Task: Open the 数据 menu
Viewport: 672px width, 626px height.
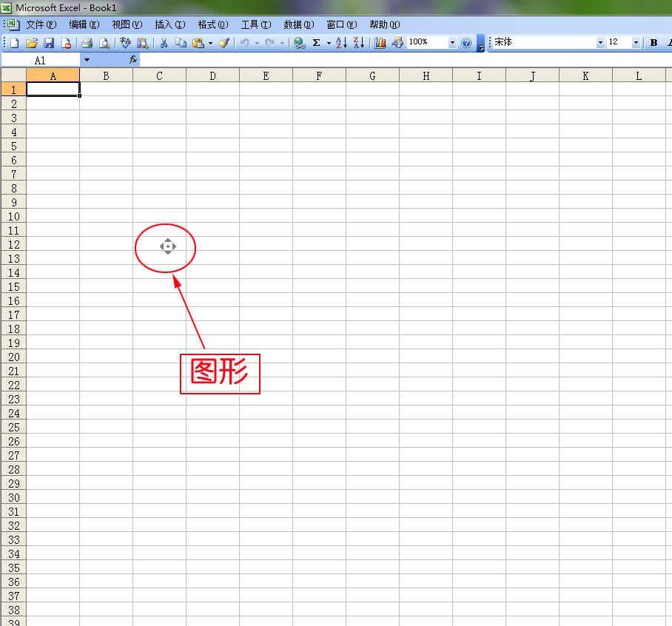Action: (x=298, y=24)
